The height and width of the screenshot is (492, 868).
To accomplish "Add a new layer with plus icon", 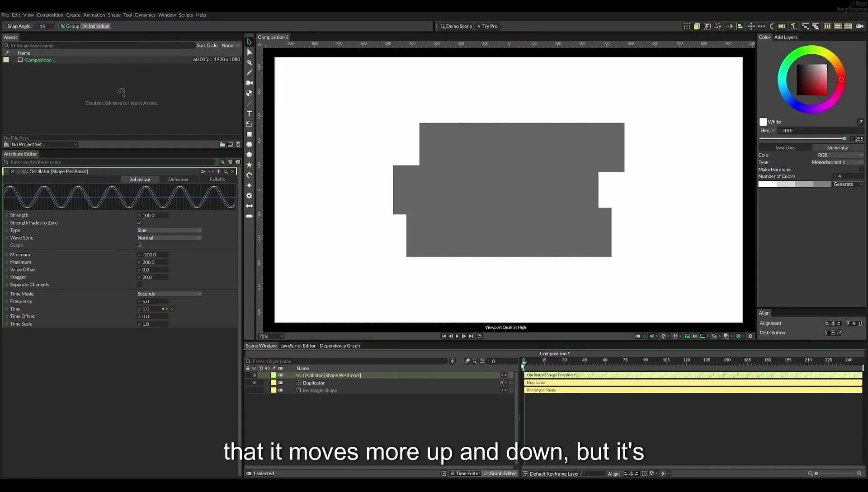I will (452, 361).
